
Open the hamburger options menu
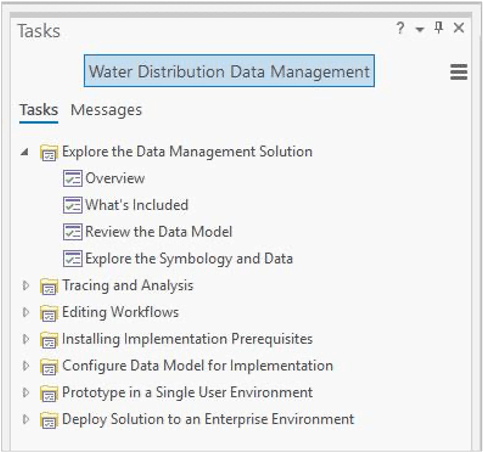point(459,72)
